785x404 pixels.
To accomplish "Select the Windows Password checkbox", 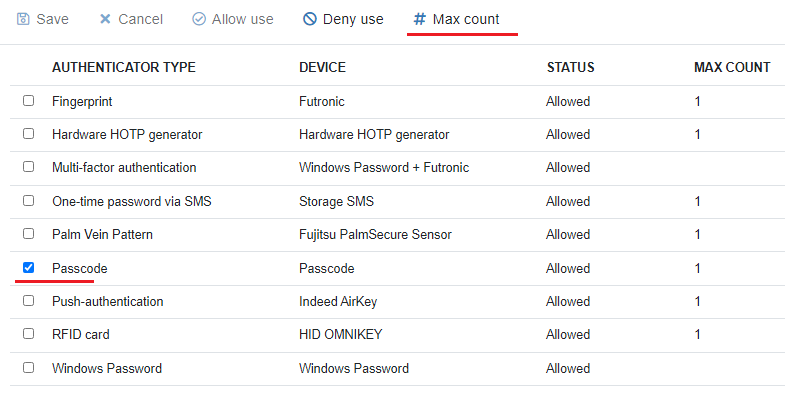I will (x=28, y=368).
